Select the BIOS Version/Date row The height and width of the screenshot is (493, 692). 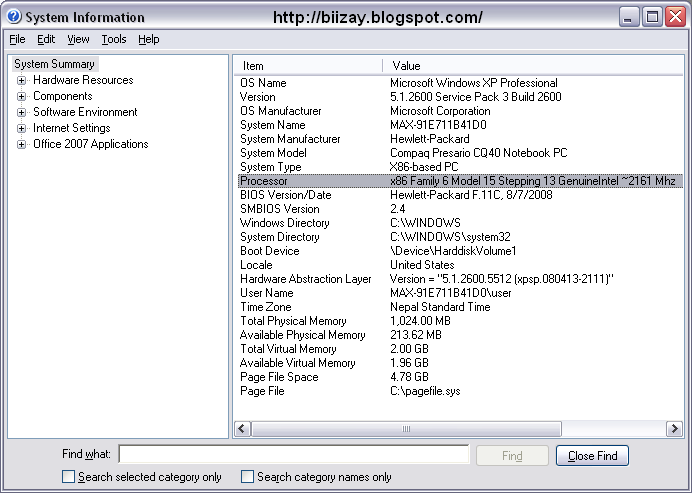(459, 195)
